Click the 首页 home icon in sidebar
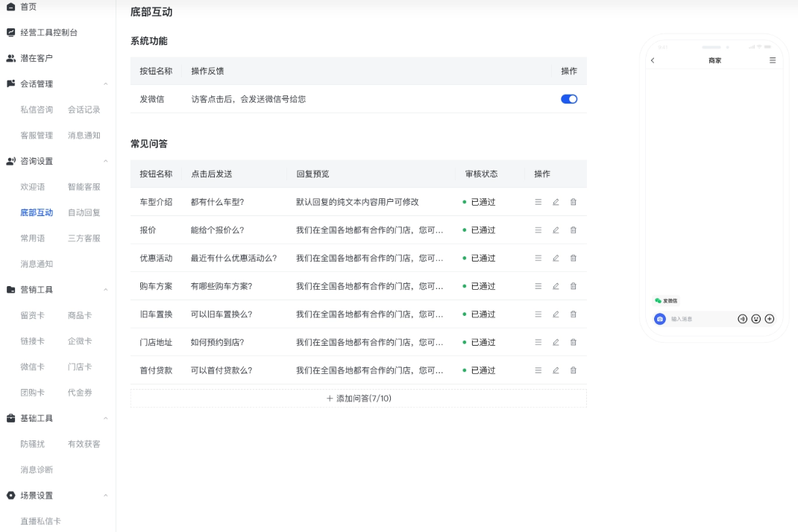Image resolution: width=798 pixels, height=532 pixels. 12,7
